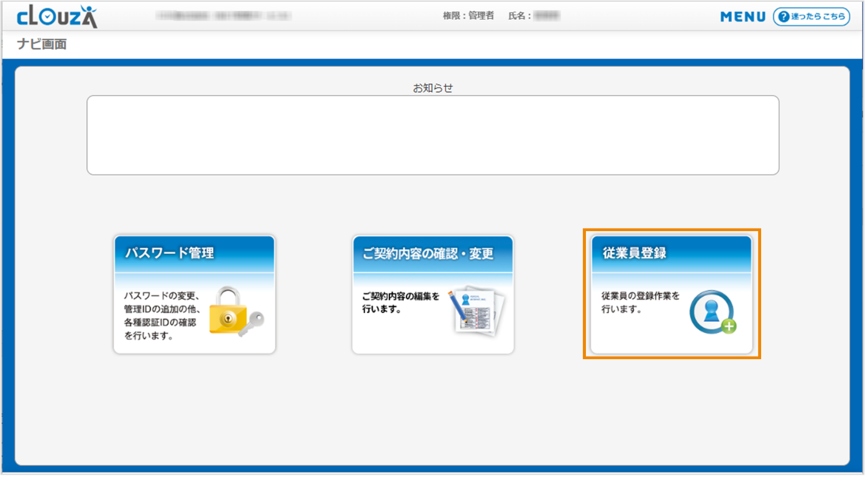Select the ご契約内容の確認・変更 card header
Image resolution: width=868 pixels, height=479 pixels.
[432, 253]
